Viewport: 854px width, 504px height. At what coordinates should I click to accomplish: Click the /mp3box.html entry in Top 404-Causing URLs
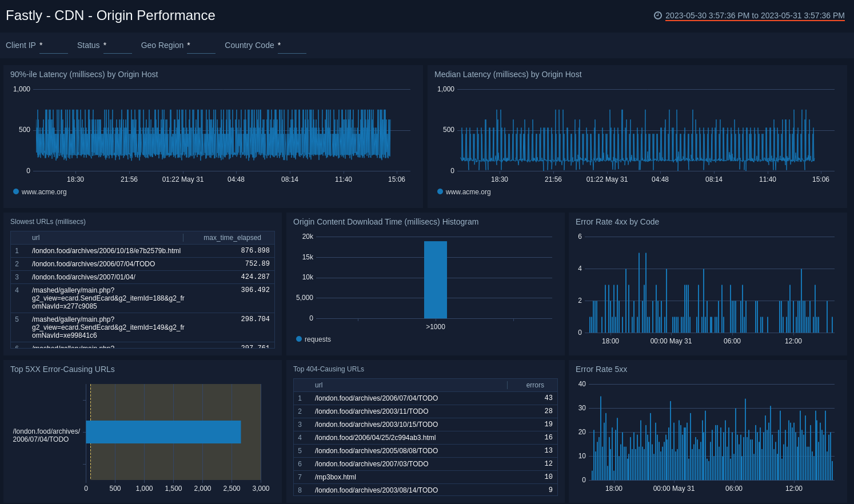point(336,477)
